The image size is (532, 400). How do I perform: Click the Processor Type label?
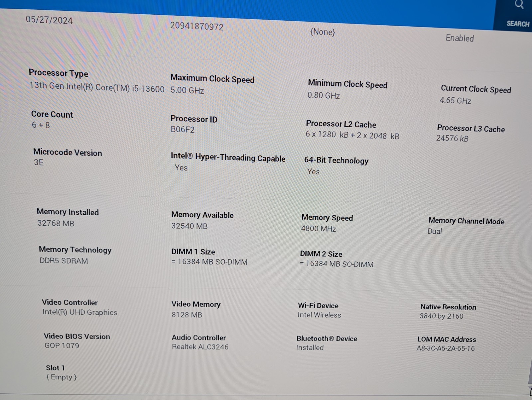(59, 73)
